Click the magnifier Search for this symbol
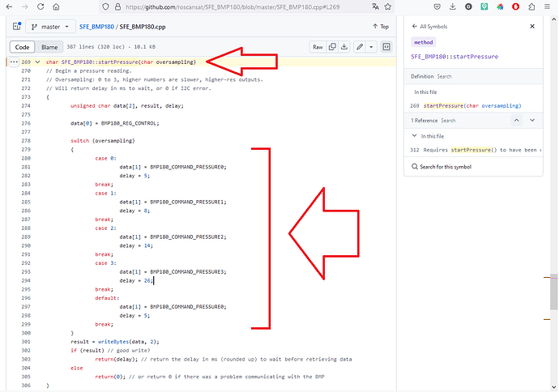Image resolution: width=559 pixels, height=392 pixels. tap(442, 167)
